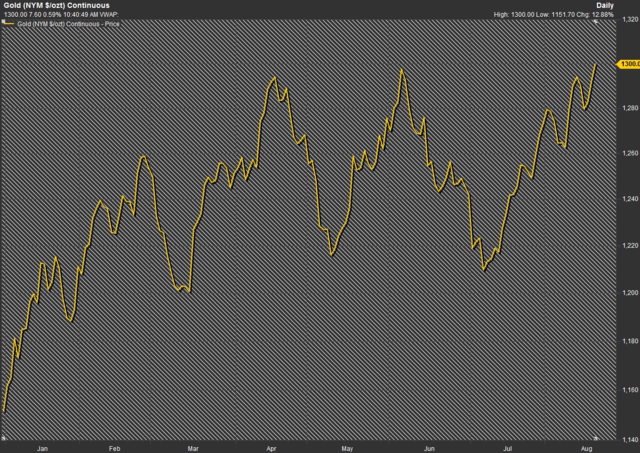Click the 'Feb' month label on the time axis

114,449
